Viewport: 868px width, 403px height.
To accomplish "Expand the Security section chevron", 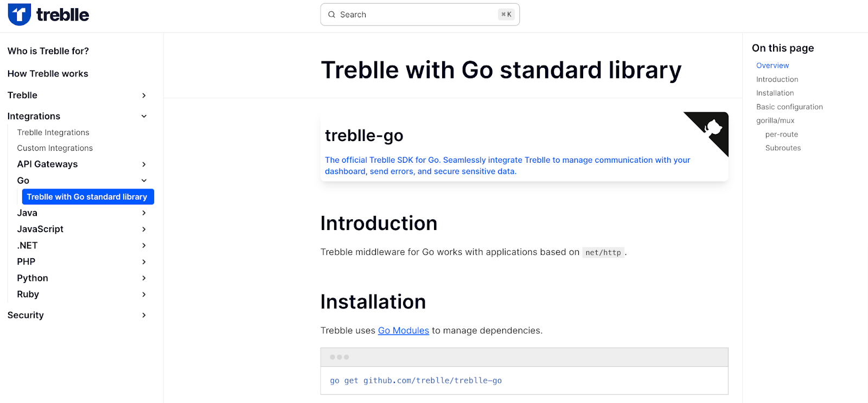I will point(144,315).
